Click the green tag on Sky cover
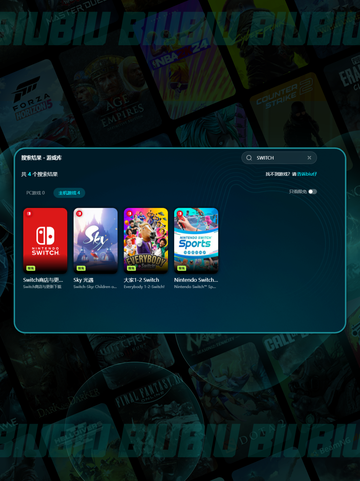This screenshot has height=481, width=360. point(81,268)
